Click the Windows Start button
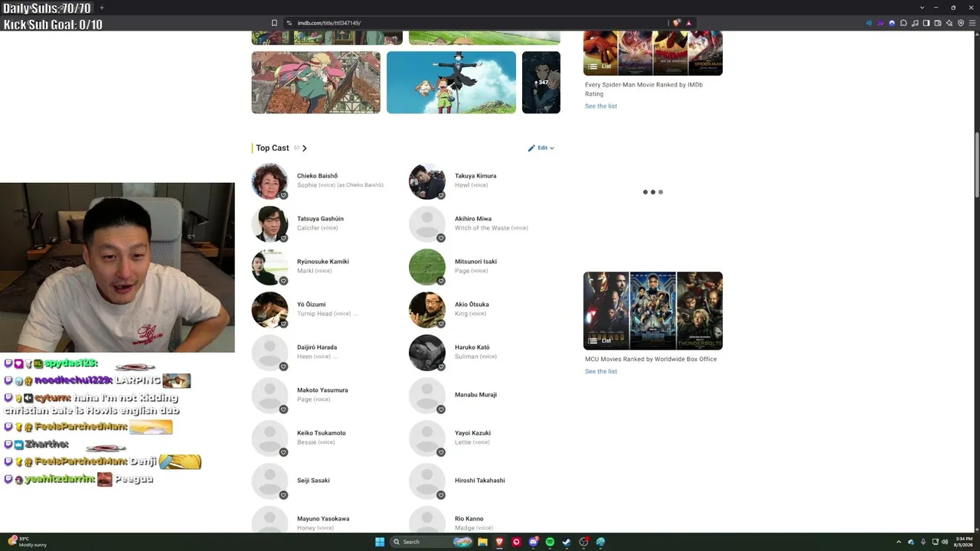The width and height of the screenshot is (980, 551). click(380, 542)
